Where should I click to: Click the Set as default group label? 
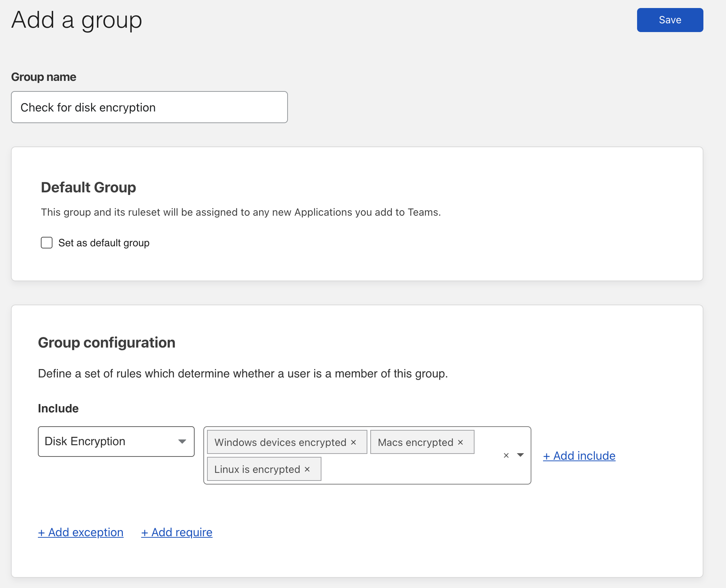pyautogui.click(x=104, y=243)
